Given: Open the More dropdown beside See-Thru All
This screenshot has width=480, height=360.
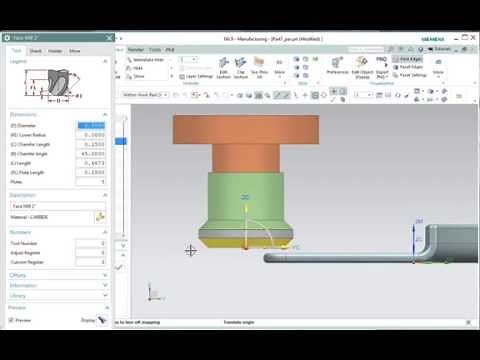Looking at the screenshot, I should point(279,68).
